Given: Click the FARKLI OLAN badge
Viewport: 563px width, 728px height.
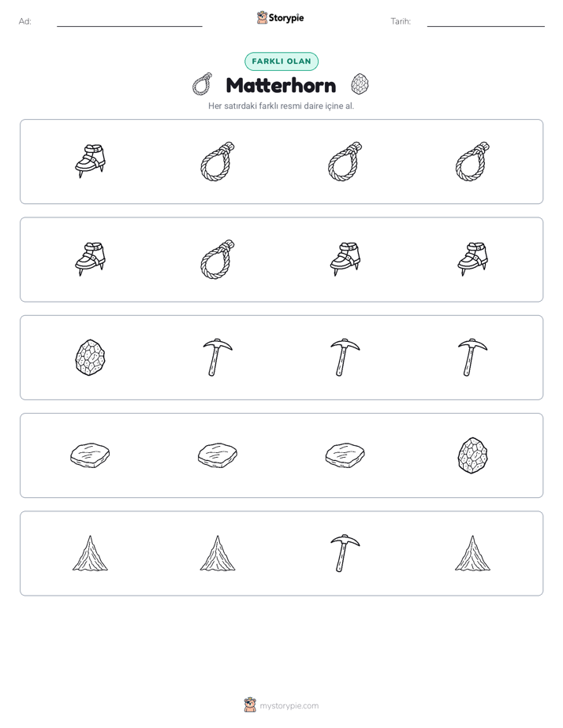Looking at the screenshot, I should click(281, 61).
